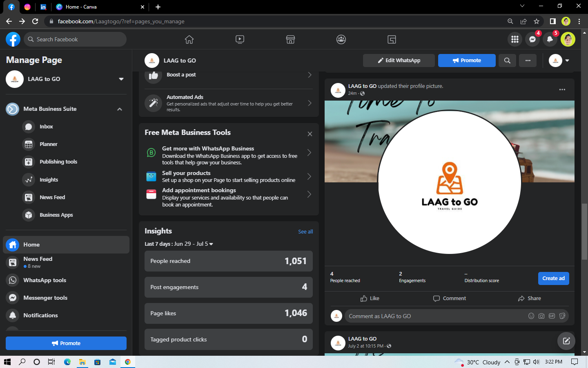Insert a sticker in the comment

tap(562, 316)
